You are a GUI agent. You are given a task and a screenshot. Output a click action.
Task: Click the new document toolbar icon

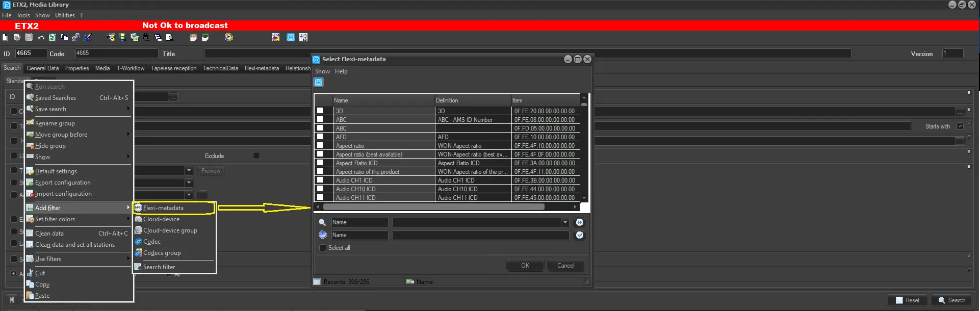(x=5, y=37)
